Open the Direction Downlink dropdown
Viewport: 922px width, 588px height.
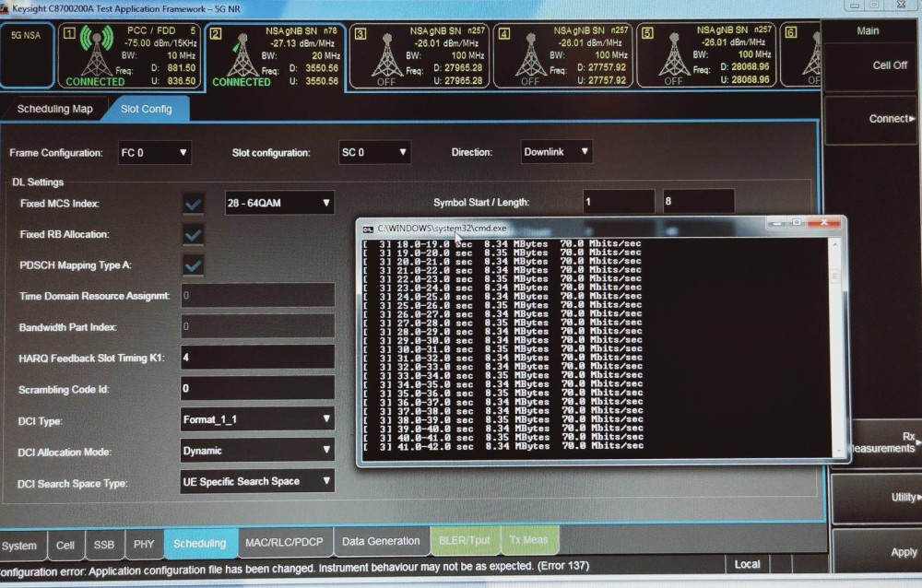click(556, 152)
